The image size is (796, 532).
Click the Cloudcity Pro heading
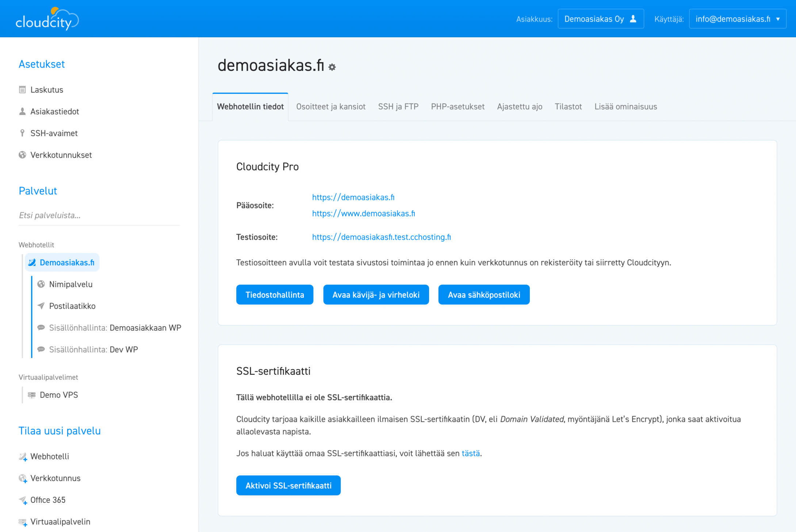(267, 167)
